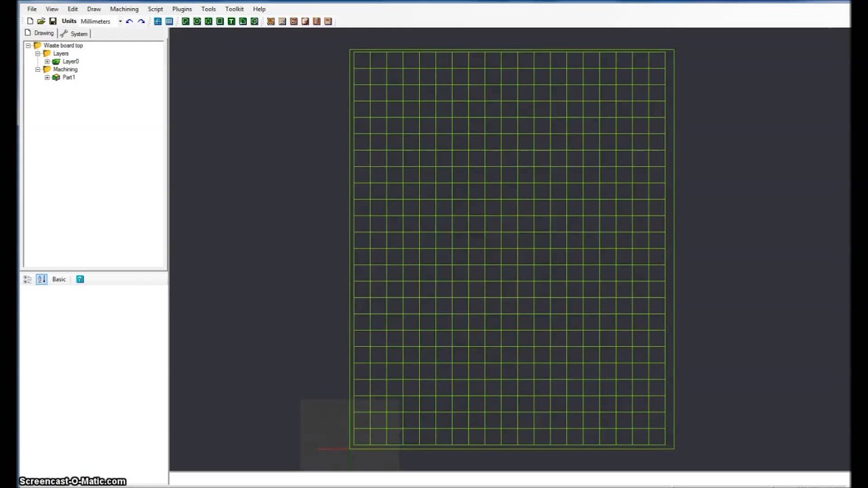The width and height of the screenshot is (868, 488).
Task: Expand the Part1 node
Action: pyautogui.click(x=47, y=77)
